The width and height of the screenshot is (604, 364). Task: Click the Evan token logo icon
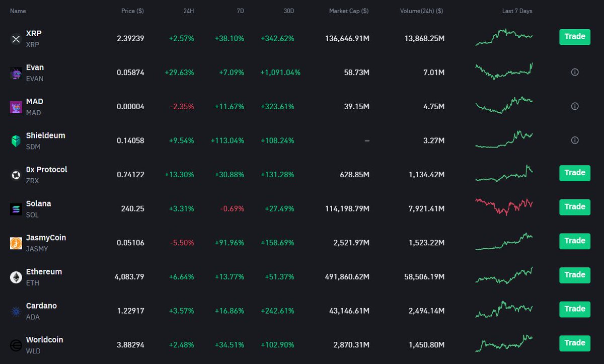16,73
